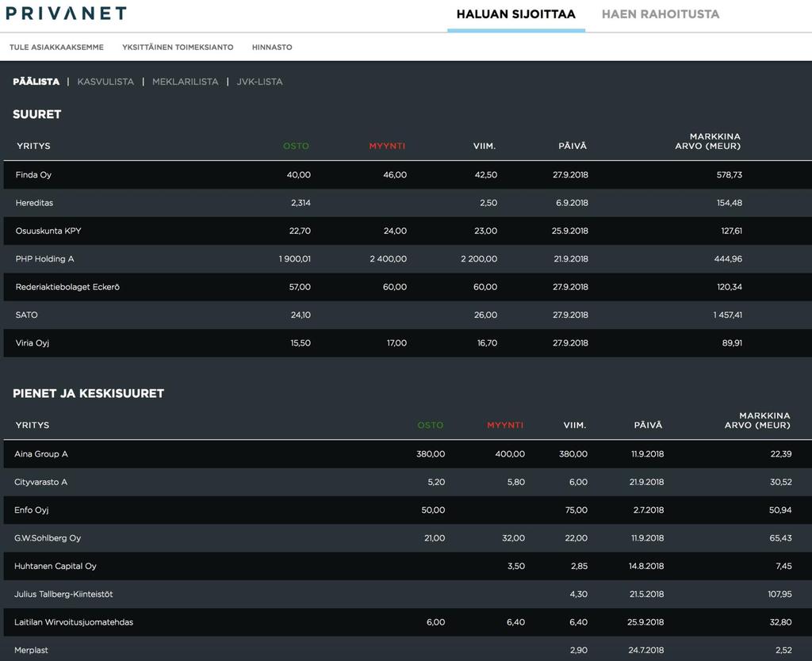
Task: Open the Laitilan Wirvoitusjuomatehdas company row
Action: click(x=408, y=621)
